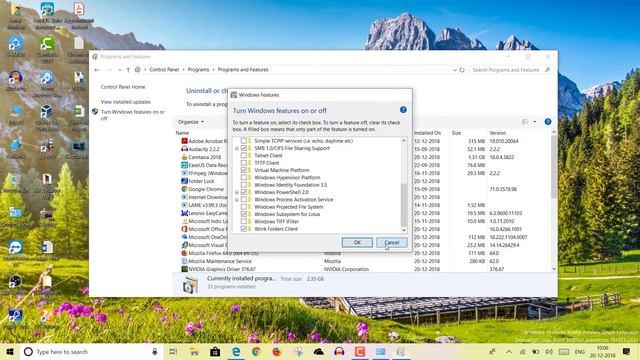The width and height of the screenshot is (640, 360).
Task: Enable Windows TIFF IFilter checkbox
Action: pos(244,222)
